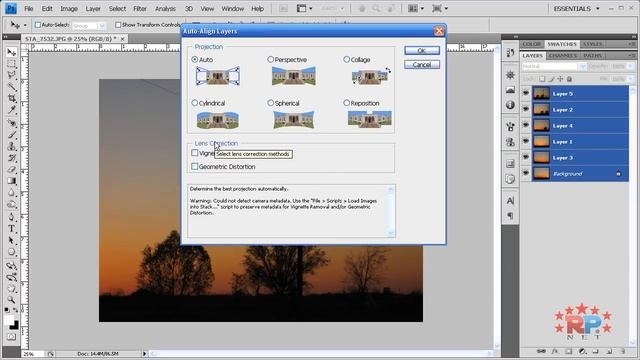Toggle Quick Mask mode icon
The width and height of the screenshot is (640, 360).
[11, 337]
